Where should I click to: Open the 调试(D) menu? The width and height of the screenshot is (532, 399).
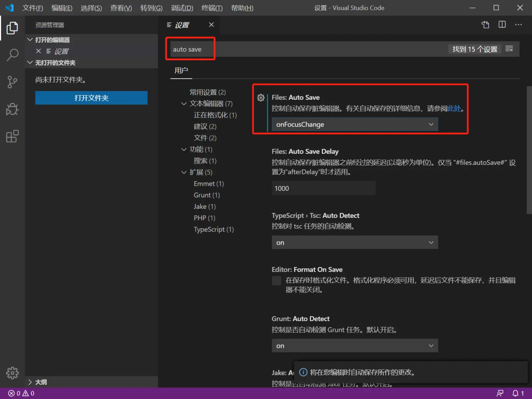pyautogui.click(x=182, y=8)
